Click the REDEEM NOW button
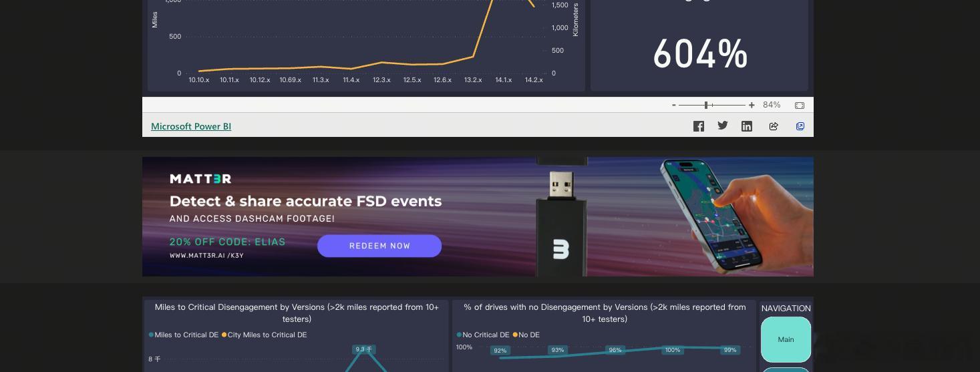This screenshot has width=980, height=372. [x=379, y=246]
